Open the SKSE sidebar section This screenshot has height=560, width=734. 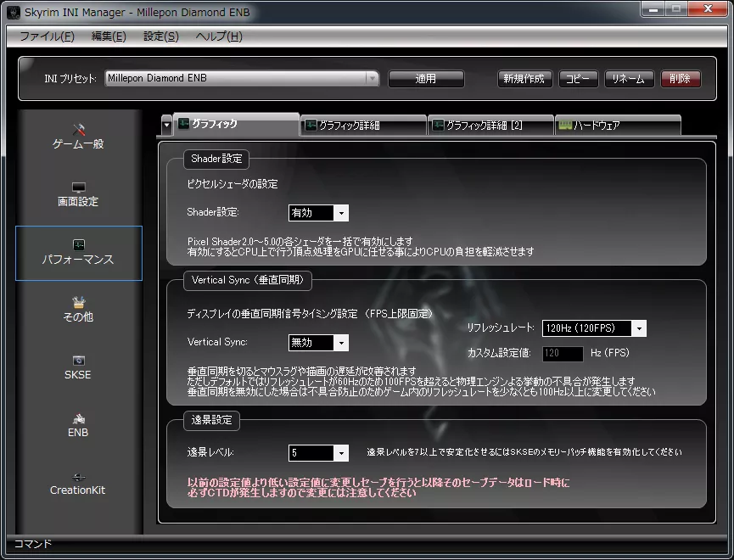point(78,368)
